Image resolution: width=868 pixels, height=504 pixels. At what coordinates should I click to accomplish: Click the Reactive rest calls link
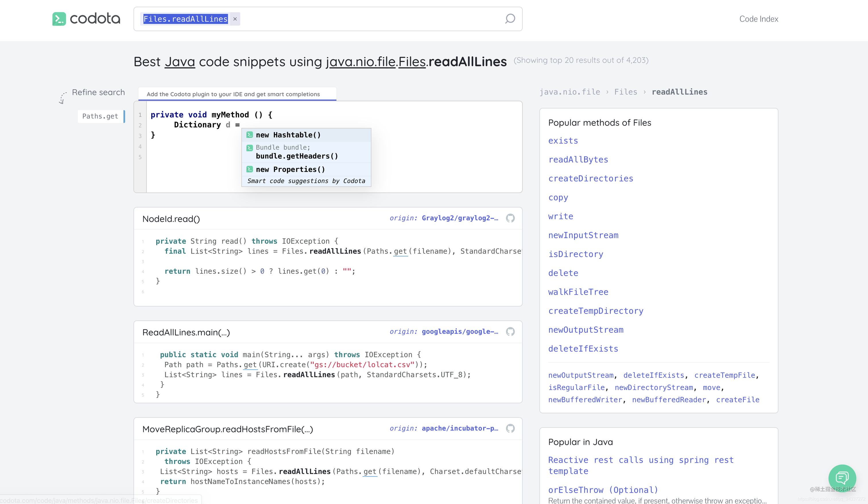click(641, 465)
